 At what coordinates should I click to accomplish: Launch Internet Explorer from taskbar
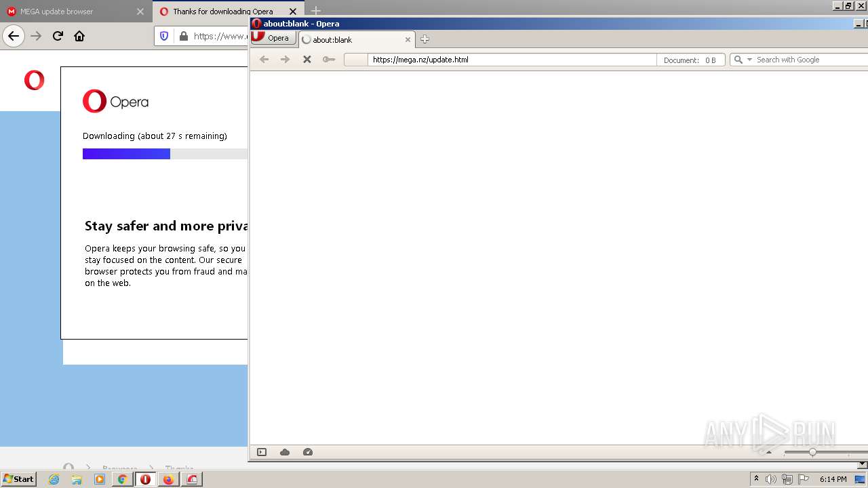54,479
